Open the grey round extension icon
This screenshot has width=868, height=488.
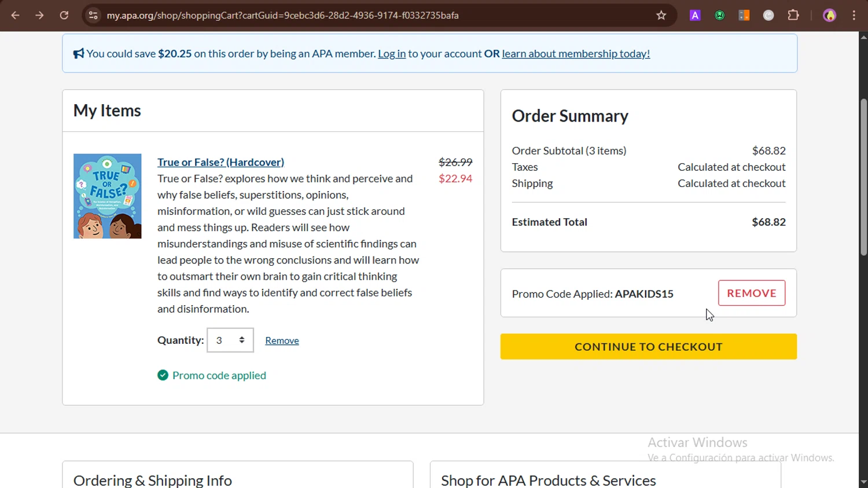click(x=768, y=16)
